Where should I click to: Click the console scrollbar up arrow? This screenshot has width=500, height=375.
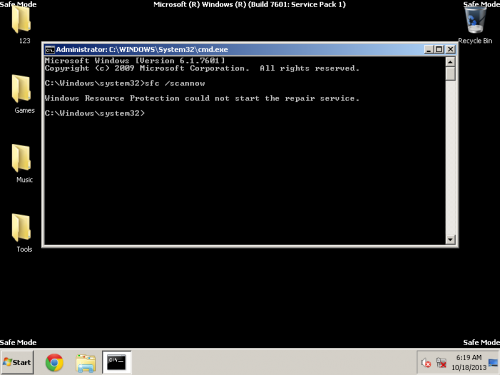[450, 62]
